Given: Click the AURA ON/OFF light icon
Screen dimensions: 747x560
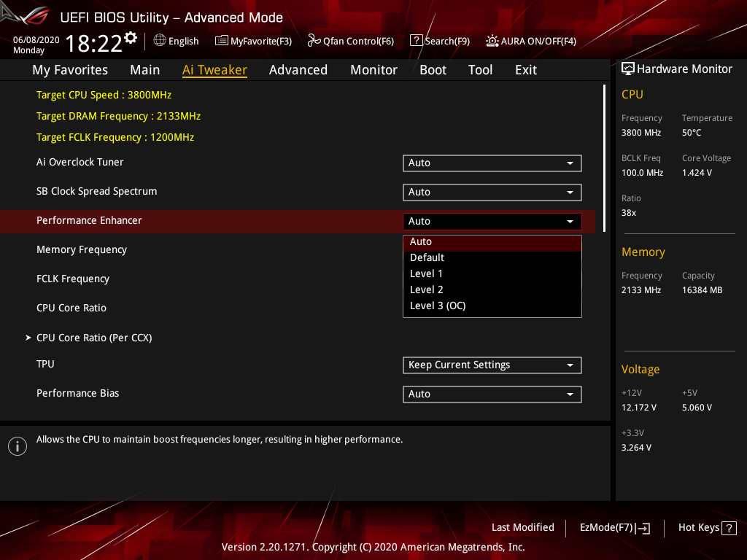Looking at the screenshot, I should (492, 41).
